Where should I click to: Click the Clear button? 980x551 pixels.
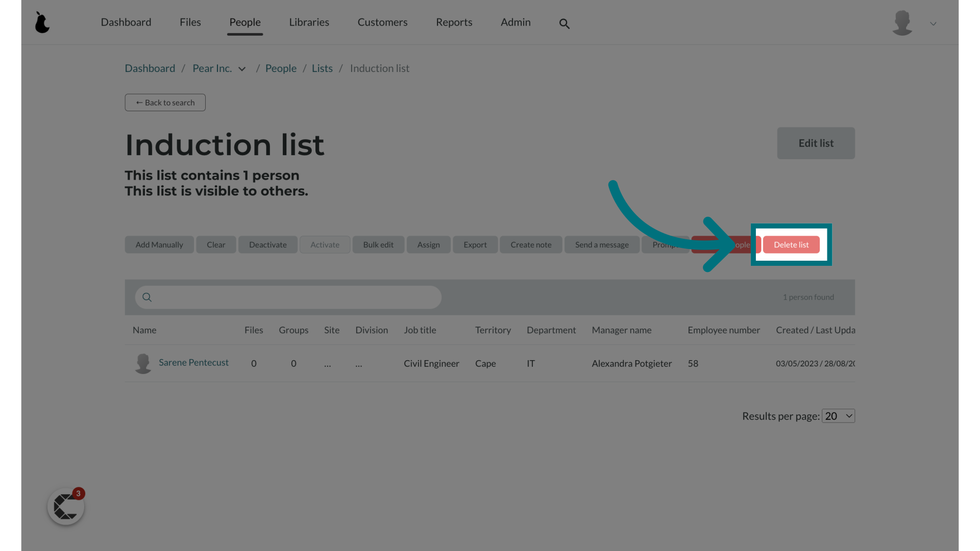coord(216,245)
